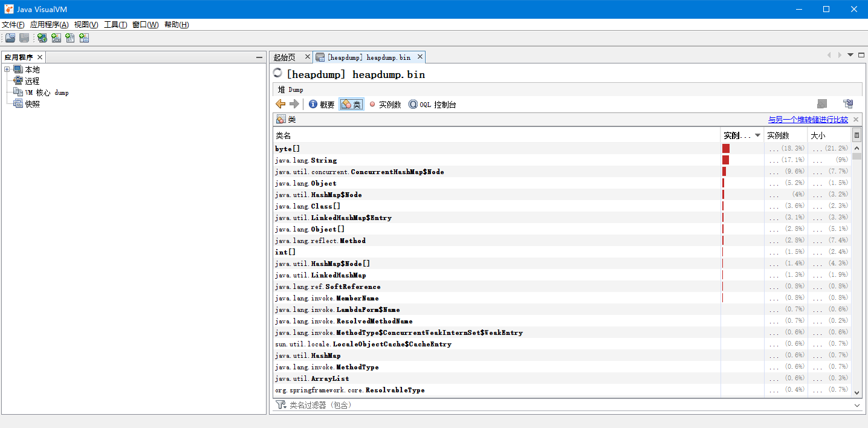Viewport: 868px width, 428px height.
Task: Open the 工具(T) menu
Action: pos(115,25)
